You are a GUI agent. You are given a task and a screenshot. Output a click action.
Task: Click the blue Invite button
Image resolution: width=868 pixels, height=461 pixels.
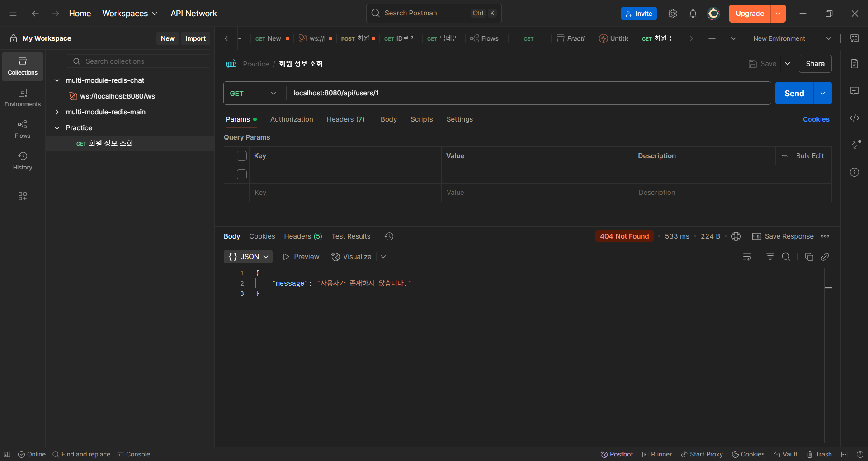639,14
